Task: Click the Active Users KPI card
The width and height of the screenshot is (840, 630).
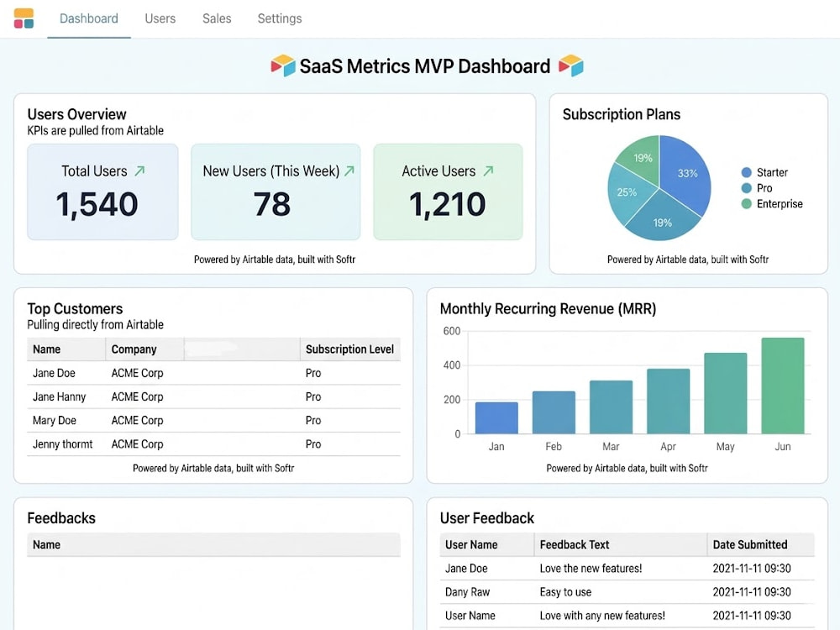Action: tap(448, 192)
